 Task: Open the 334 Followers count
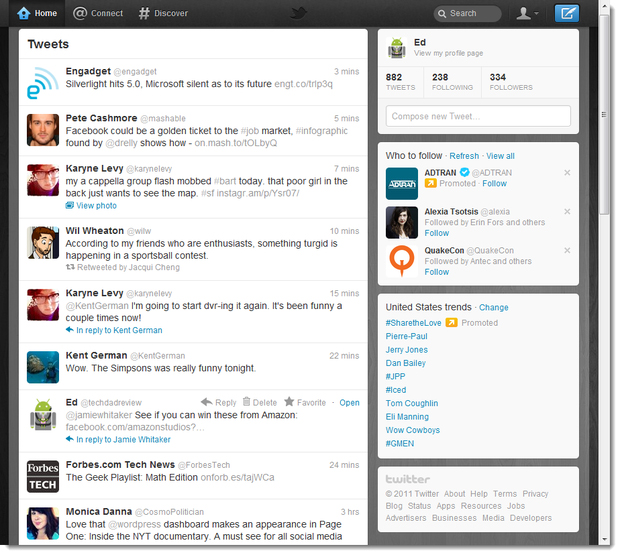pyautogui.click(x=511, y=82)
